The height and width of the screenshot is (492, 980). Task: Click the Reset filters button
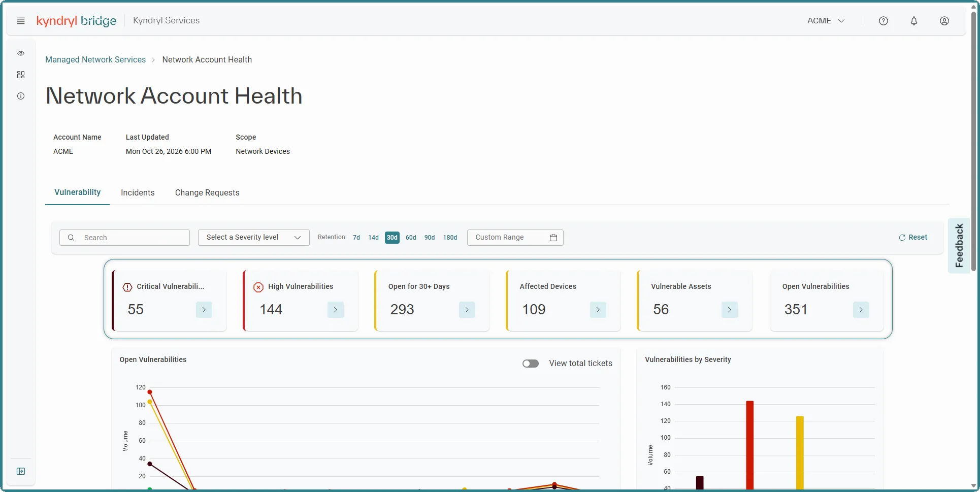point(913,238)
